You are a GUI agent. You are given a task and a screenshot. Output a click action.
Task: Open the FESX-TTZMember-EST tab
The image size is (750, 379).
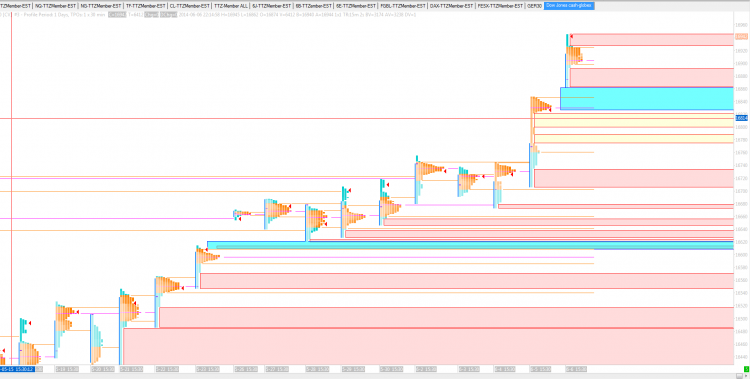500,6
